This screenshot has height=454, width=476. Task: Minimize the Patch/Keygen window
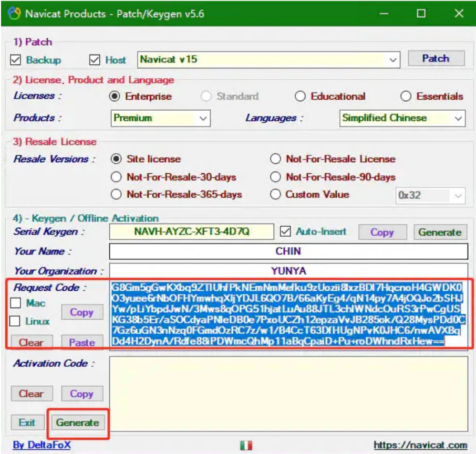pyautogui.click(x=384, y=14)
